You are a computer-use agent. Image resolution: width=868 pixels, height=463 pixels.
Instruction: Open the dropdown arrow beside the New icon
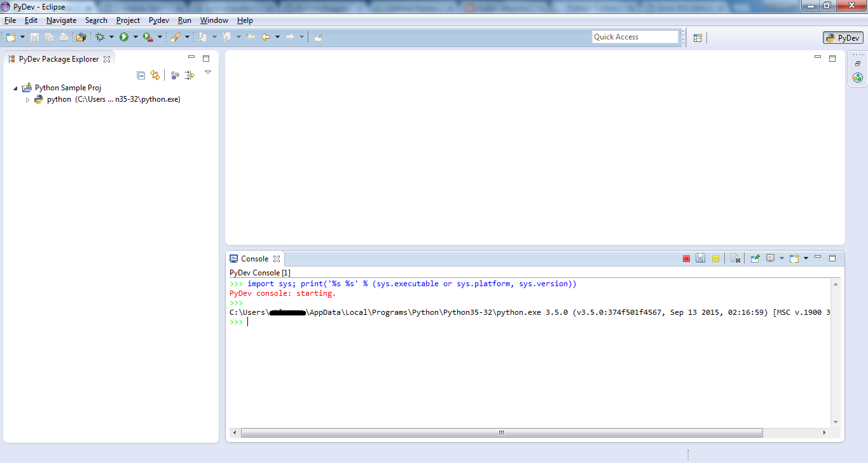pos(22,37)
